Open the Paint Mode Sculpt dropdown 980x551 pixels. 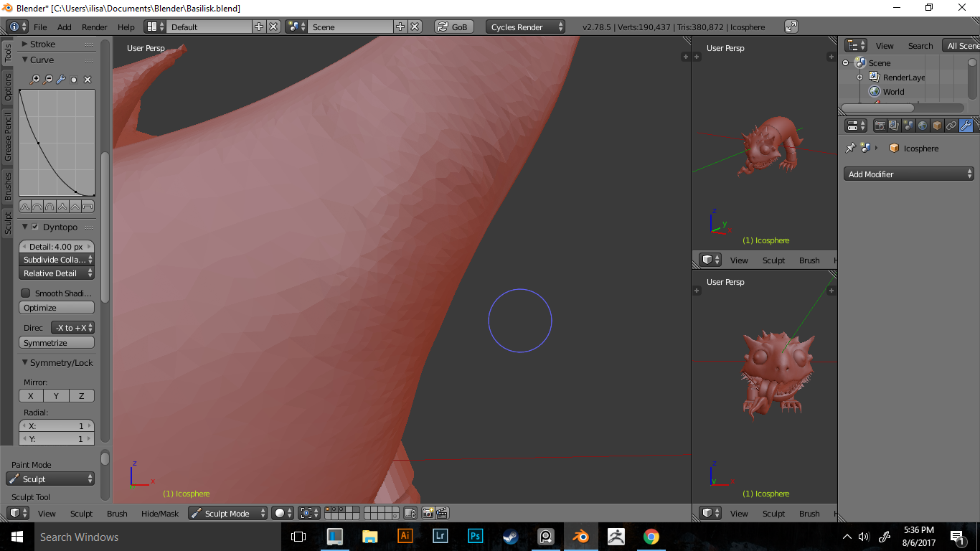[50, 479]
